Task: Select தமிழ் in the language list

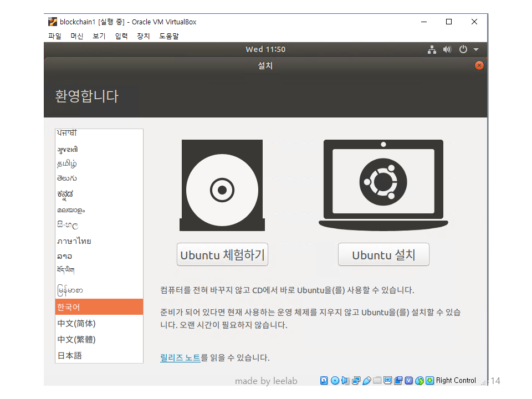Action: [99, 164]
